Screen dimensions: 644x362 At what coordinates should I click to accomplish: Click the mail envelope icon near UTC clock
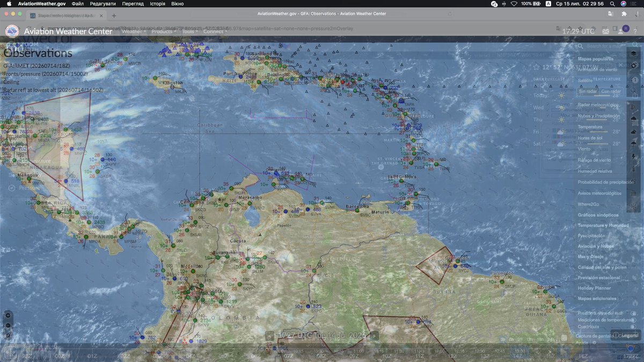pyautogui.click(x=606, y=31)
